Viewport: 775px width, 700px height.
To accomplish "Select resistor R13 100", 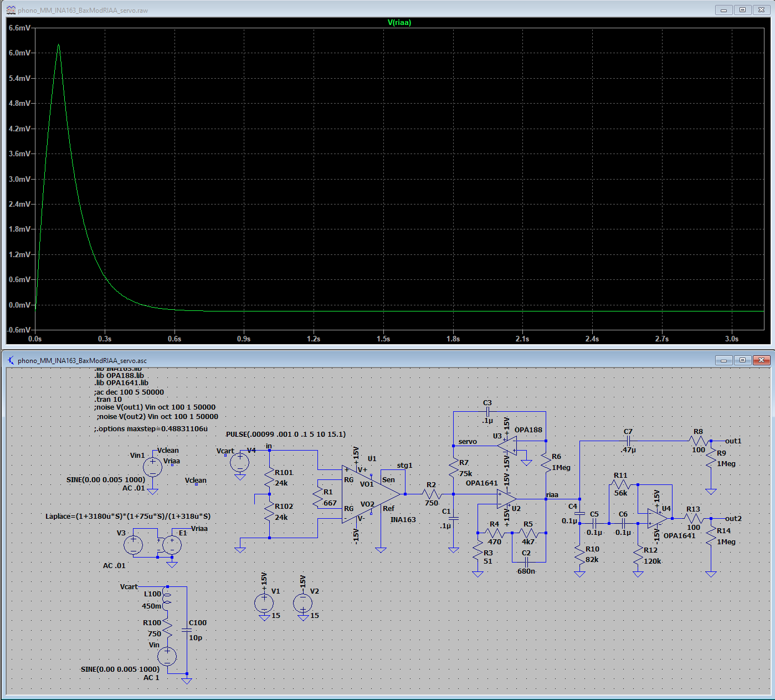I will coord(694,519).
